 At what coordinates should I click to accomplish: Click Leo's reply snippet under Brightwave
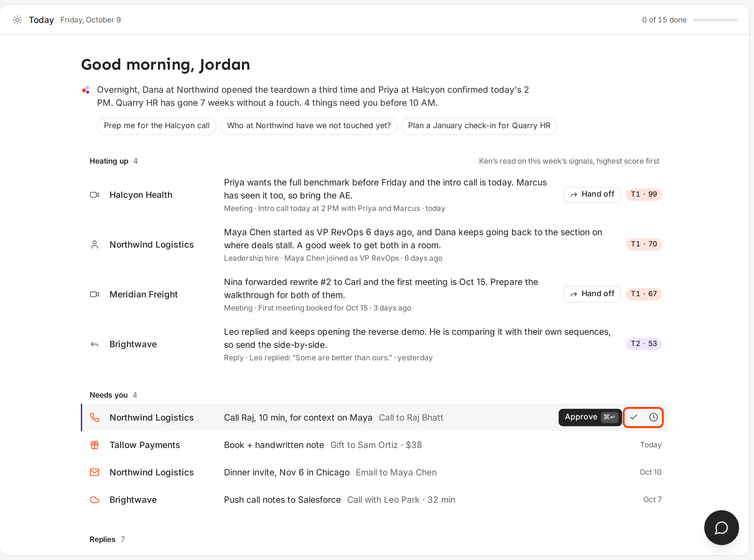(328, 358)
